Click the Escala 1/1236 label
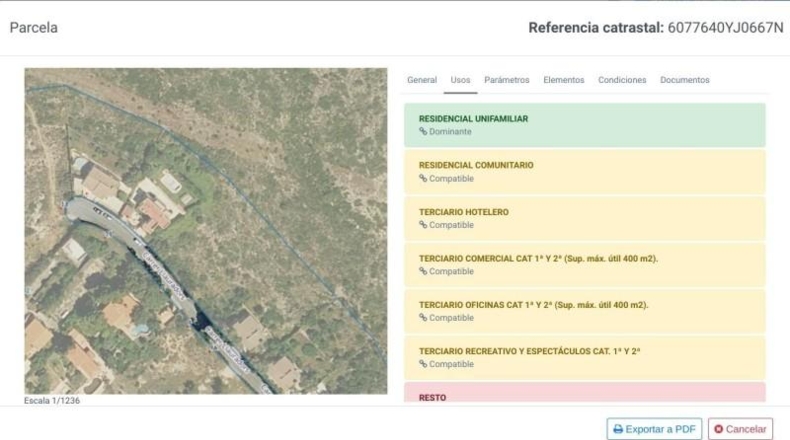This screenshot has width=790, height=440. (52, 401)
